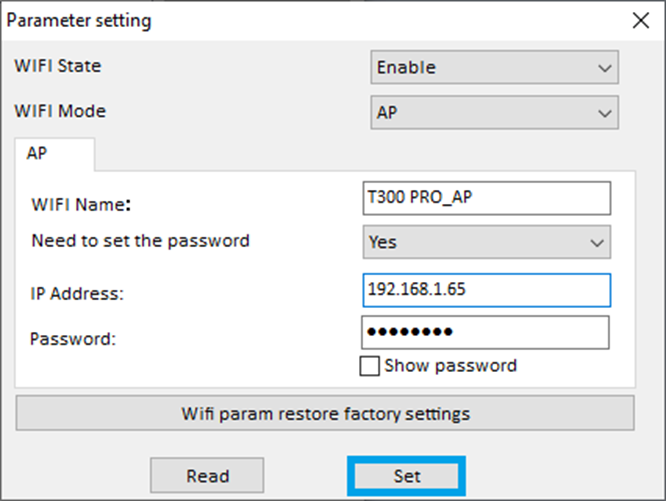This screenshot has width=666, height=501.
Task: Focus the Password input box
Action: click(x=486, y=333)
